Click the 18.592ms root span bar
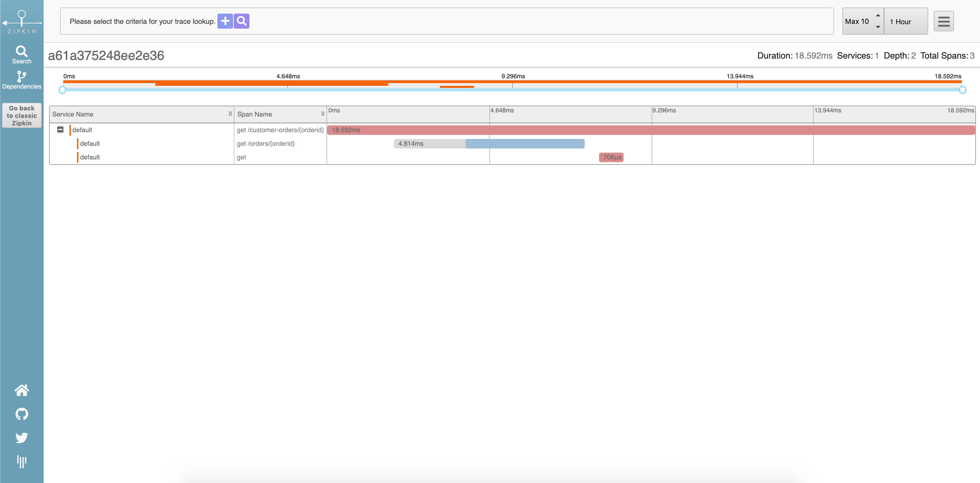 click(650, 130)
